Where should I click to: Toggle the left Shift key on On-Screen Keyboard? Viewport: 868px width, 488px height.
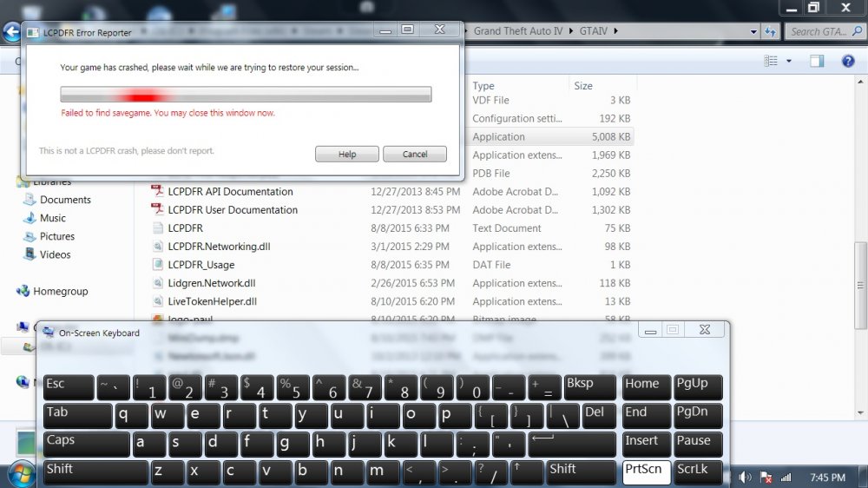click(x=95, y=473)
